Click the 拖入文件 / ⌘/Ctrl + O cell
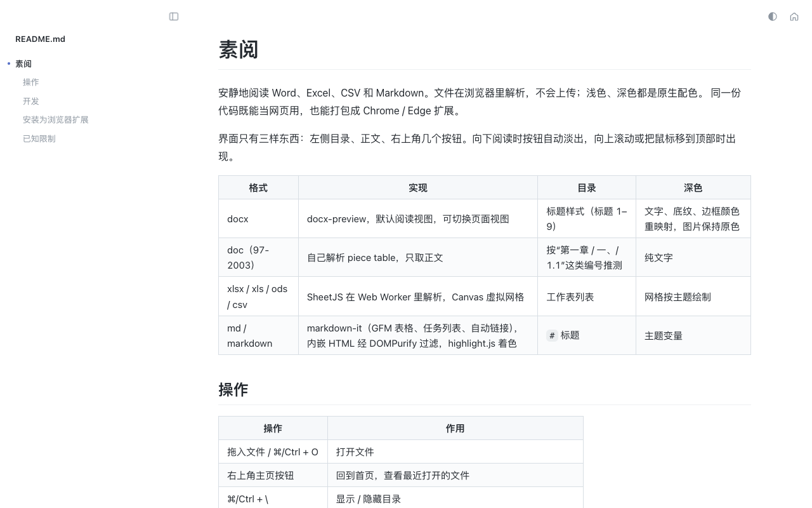The image size is (812, 508). tap(273, 451)
